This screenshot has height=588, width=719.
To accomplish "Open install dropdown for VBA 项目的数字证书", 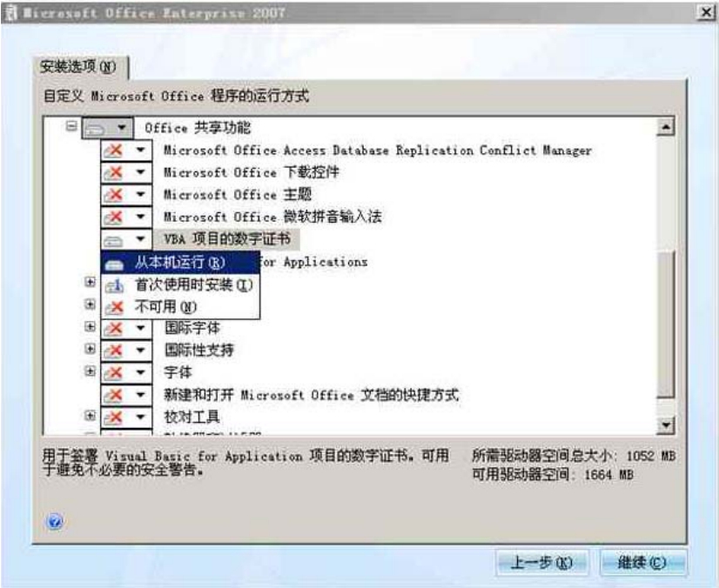I will tap(139, 238).
